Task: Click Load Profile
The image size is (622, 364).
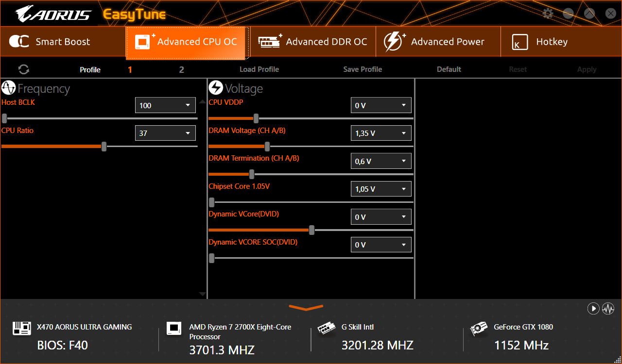Action: pos(259,69)
